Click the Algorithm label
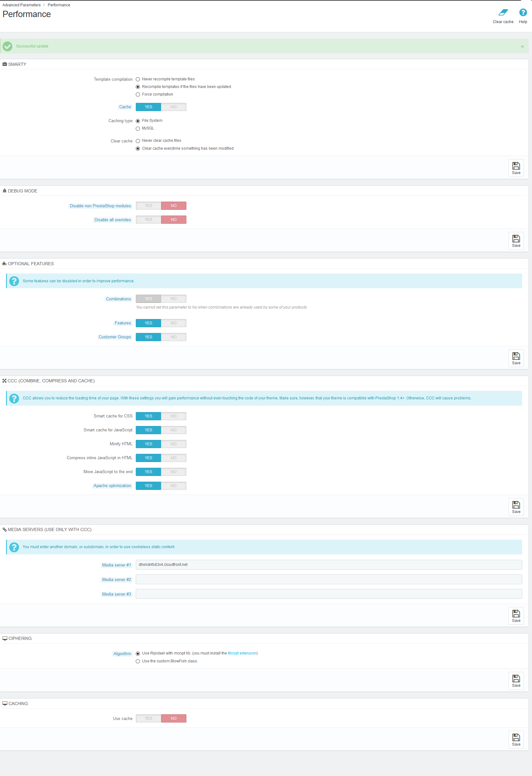Viewport: 532px width, 776px height. point(122,654)
